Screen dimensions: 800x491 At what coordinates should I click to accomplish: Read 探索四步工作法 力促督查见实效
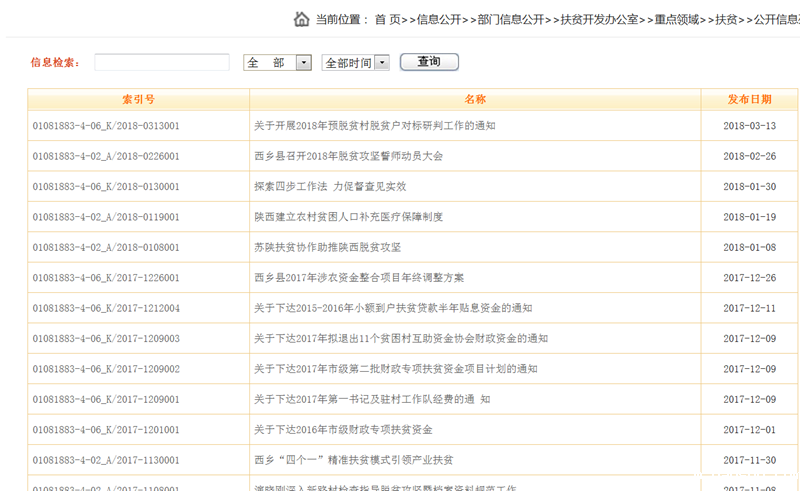tap(330, 187)
